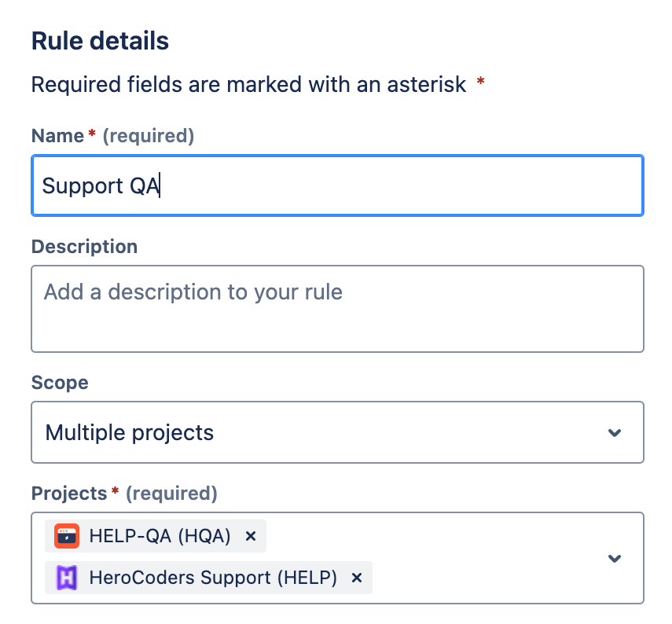Open the Scope dropdown chevron
This screenshot has width=672, height=624.
pyautogui.click(x=616, y=432)
